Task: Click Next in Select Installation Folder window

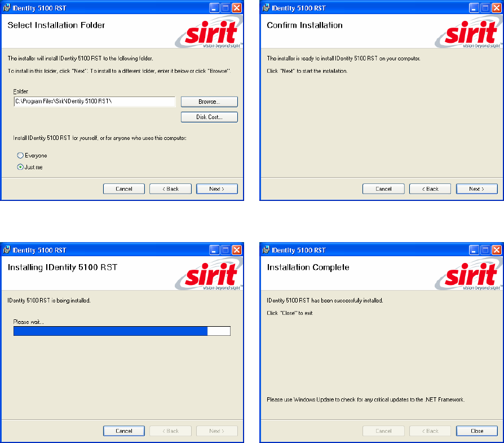Action: click(x=217, y=189)
